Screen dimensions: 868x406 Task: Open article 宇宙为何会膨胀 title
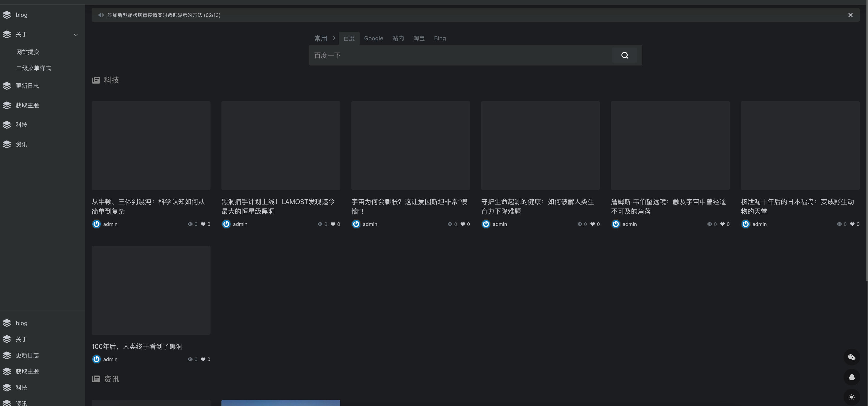(409, 206)
